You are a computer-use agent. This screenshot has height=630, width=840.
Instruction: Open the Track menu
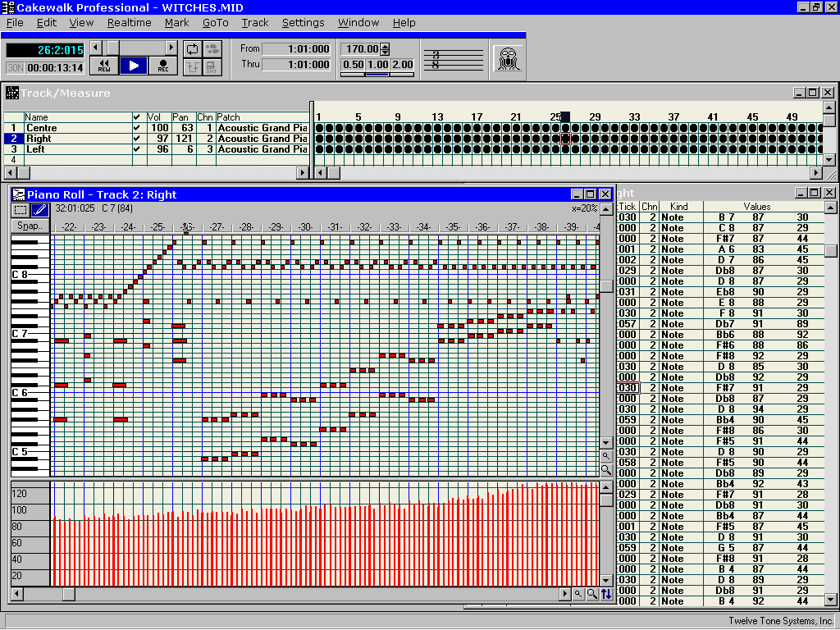[x=255, y=22]
